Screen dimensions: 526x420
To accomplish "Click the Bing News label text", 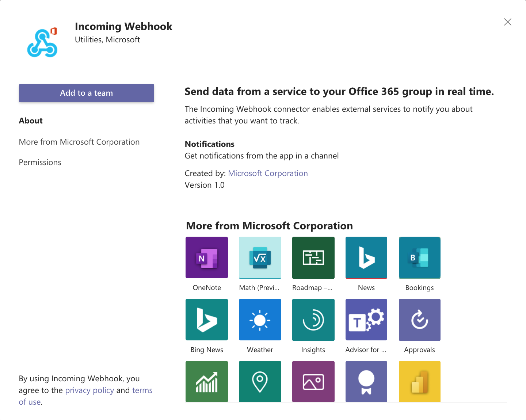I will pyautogui.click(x=207, y=350).
